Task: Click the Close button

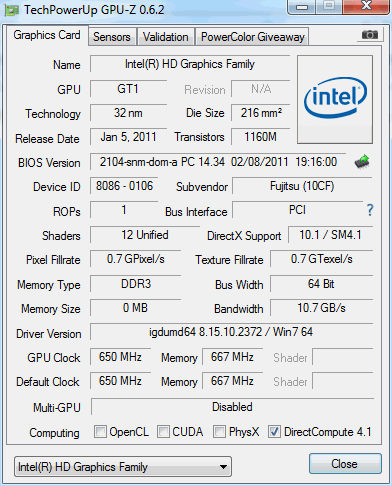Action: click(x=345, y=464)
